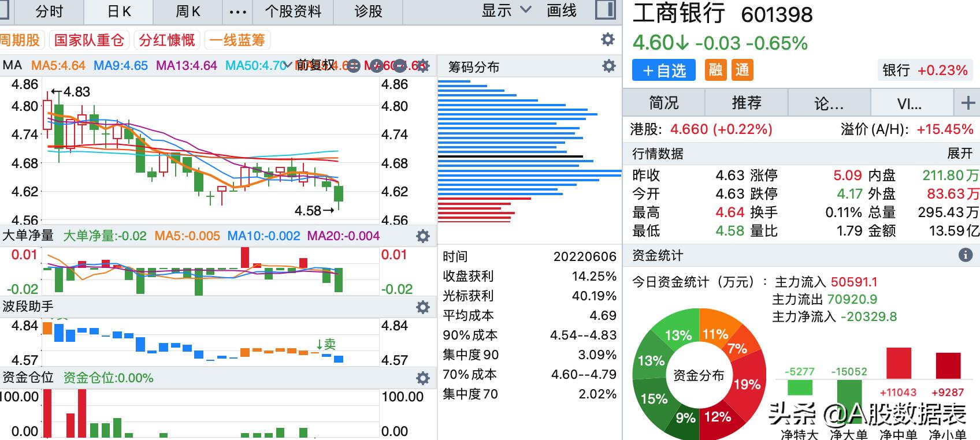
Task: Open the 简况 tab
Action: coord(664,103)
